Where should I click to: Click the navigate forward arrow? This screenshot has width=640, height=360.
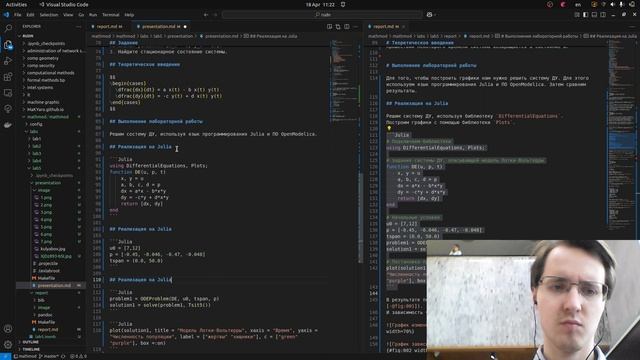tap(216, 15)
